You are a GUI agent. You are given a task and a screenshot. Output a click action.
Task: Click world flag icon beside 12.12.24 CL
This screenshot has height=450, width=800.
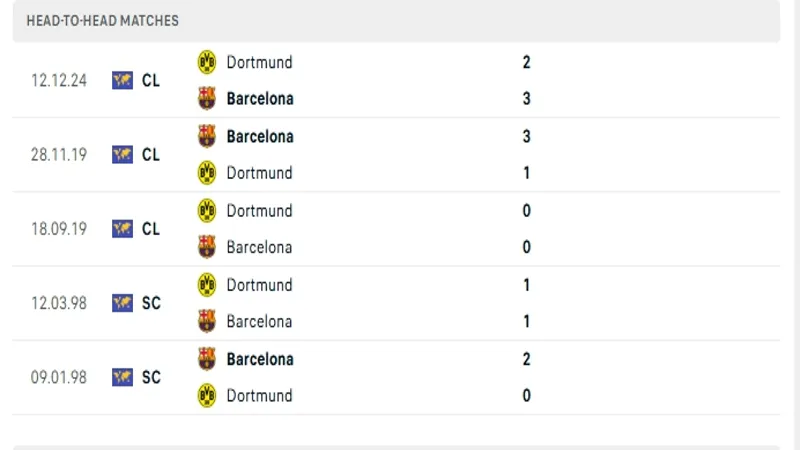[122, 80]
